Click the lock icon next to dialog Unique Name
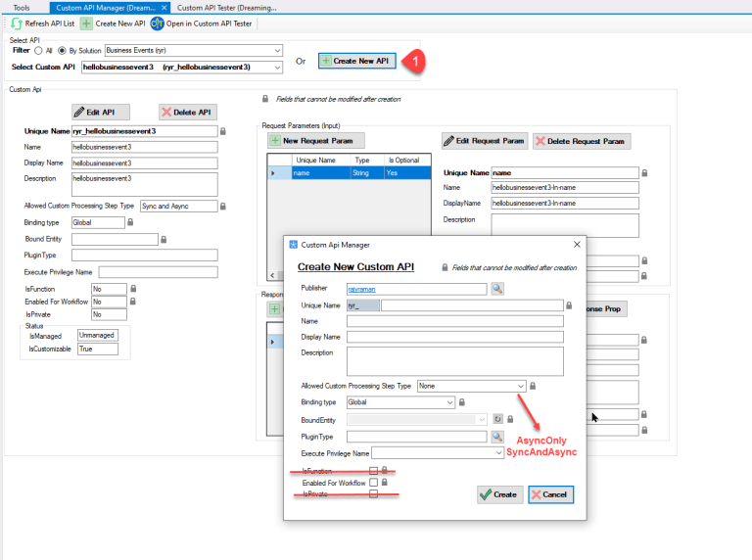 569,305
